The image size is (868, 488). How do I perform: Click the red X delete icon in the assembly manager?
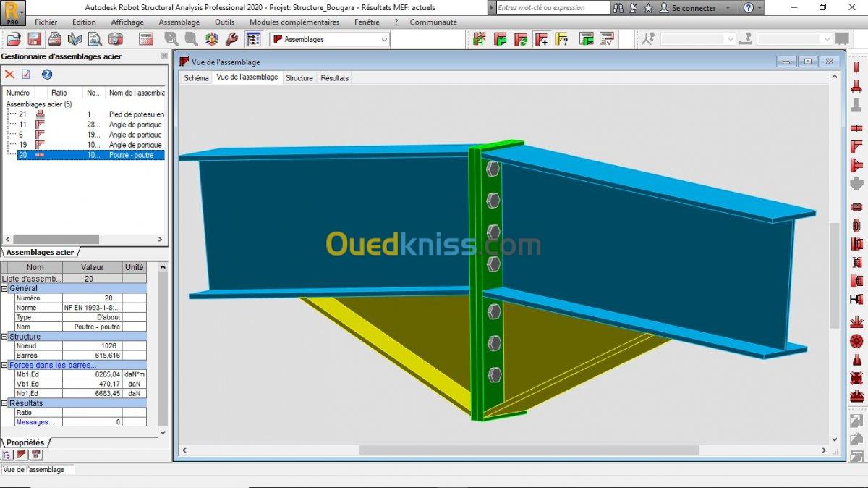[9, 75]
